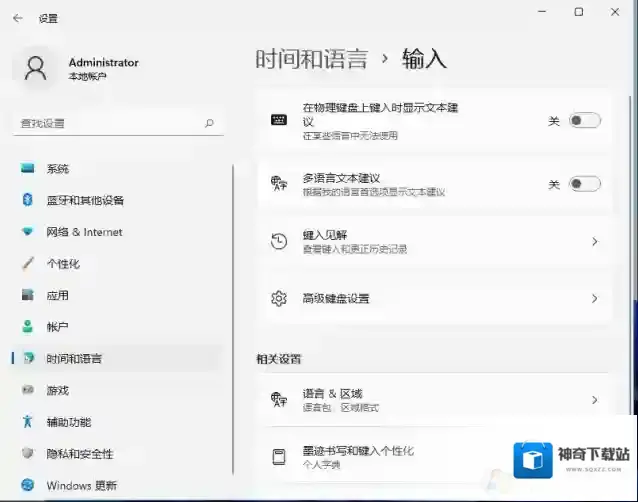This screenshot has width=638, height=502.
Task: Select 系统 in the sidebar
Action: [58, 169]
